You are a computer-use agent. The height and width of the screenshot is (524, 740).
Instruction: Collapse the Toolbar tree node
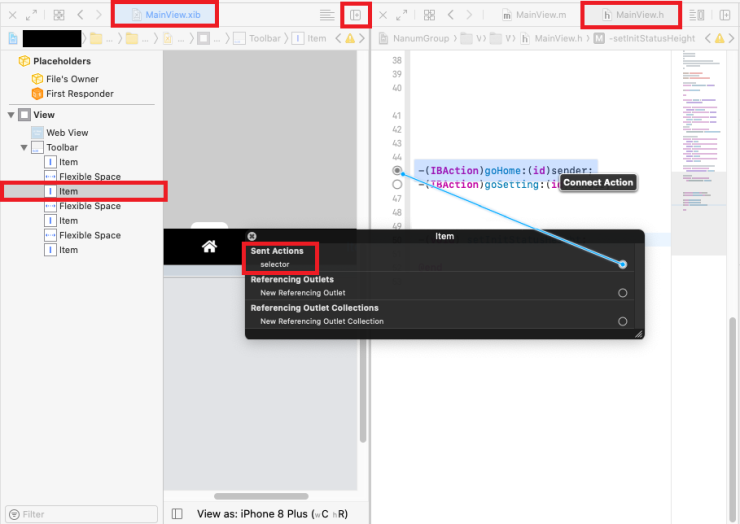pos(24,148)
